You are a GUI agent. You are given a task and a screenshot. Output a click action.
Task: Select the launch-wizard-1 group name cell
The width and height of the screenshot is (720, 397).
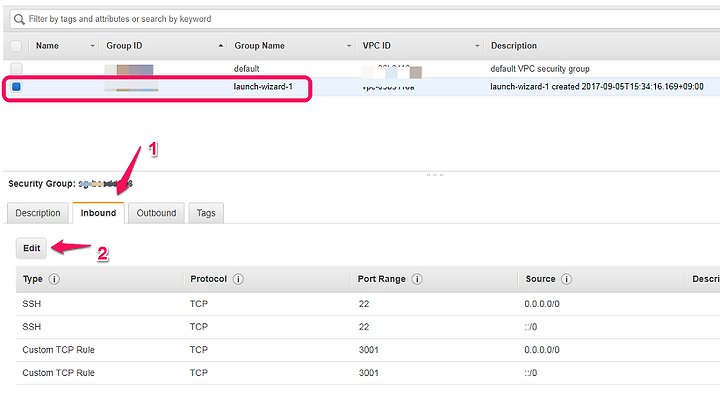click(x=263, y=86)
